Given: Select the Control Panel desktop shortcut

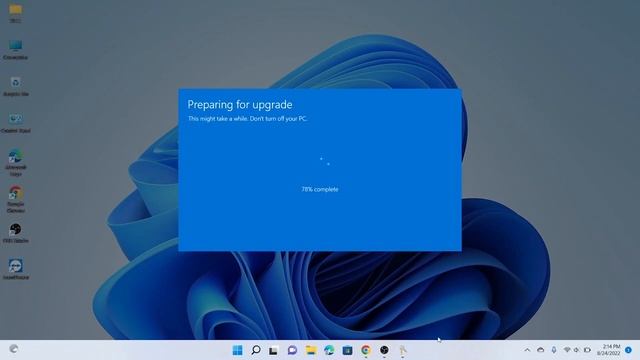Looking at the screenshot, I should click(x=16, y=123).
